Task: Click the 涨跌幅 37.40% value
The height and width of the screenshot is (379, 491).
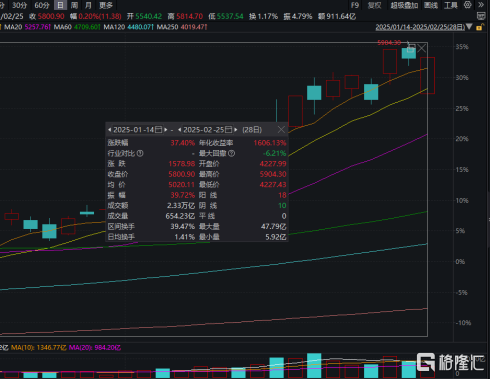Action: point(183,143)
